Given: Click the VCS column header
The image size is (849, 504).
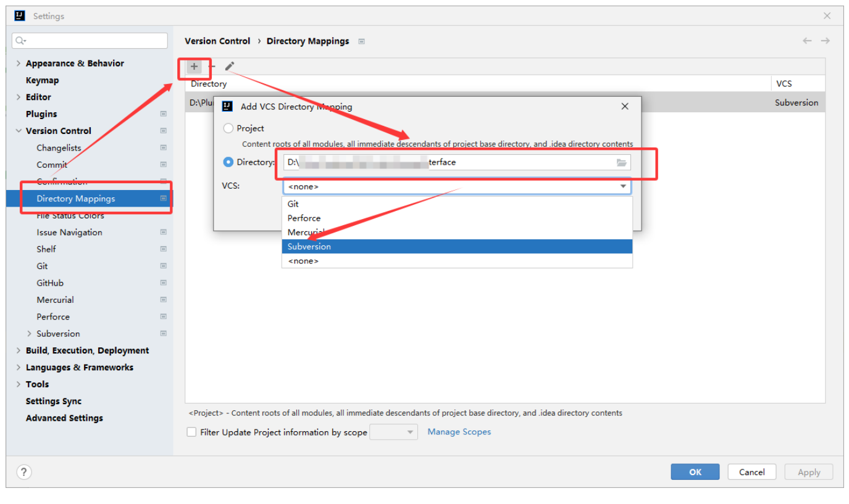Looking at the screenshot, I should pos(798,84).
